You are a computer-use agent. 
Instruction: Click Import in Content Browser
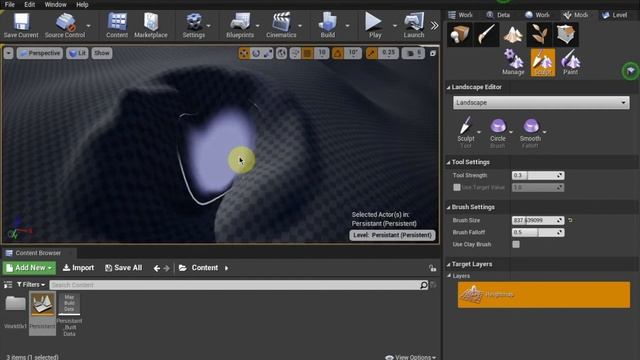pos(78,268)
